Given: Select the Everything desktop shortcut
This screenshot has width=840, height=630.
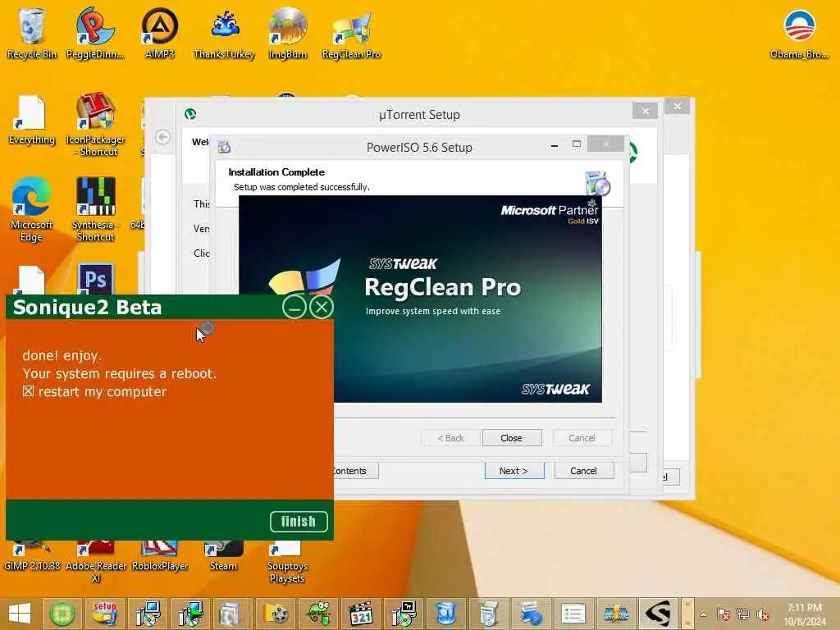Looking at the screenshot, I should point(32,120).
